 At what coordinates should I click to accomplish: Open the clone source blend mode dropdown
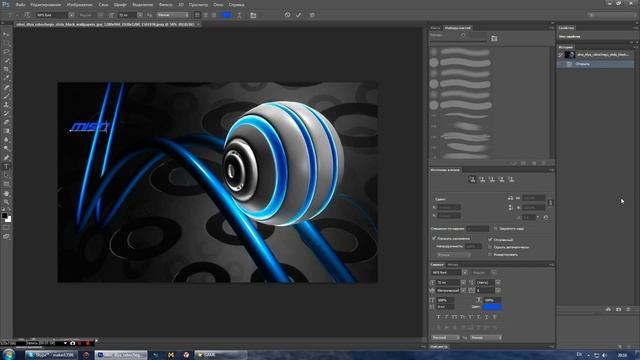[453, 255]
